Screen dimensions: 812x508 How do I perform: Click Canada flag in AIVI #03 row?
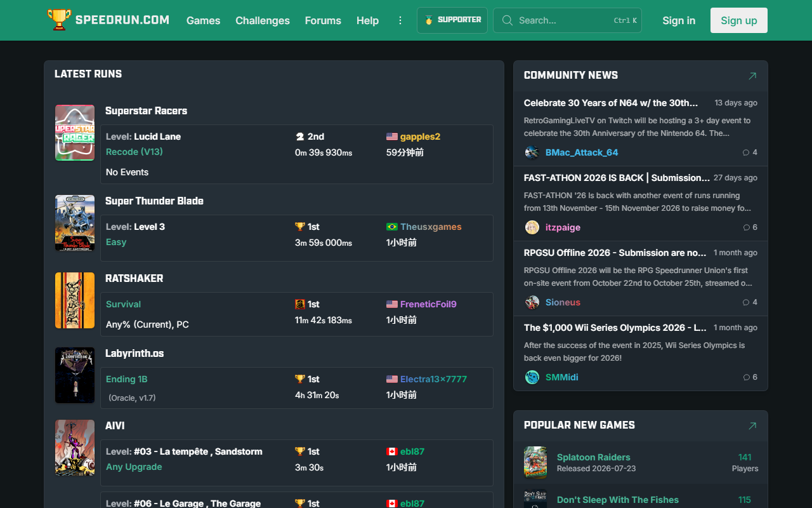pyautogui.click(x=392, y=451)
